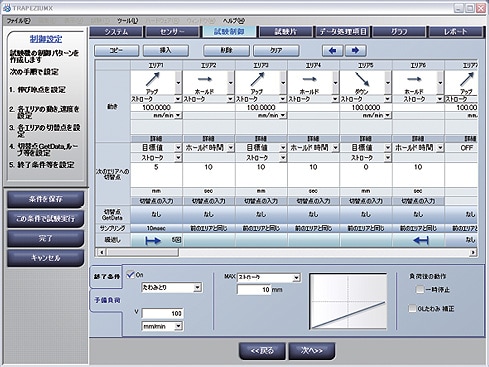Open the エリア3 切替点 ストローク dropdown
The image size is (489, 367).
click(283, 158)
